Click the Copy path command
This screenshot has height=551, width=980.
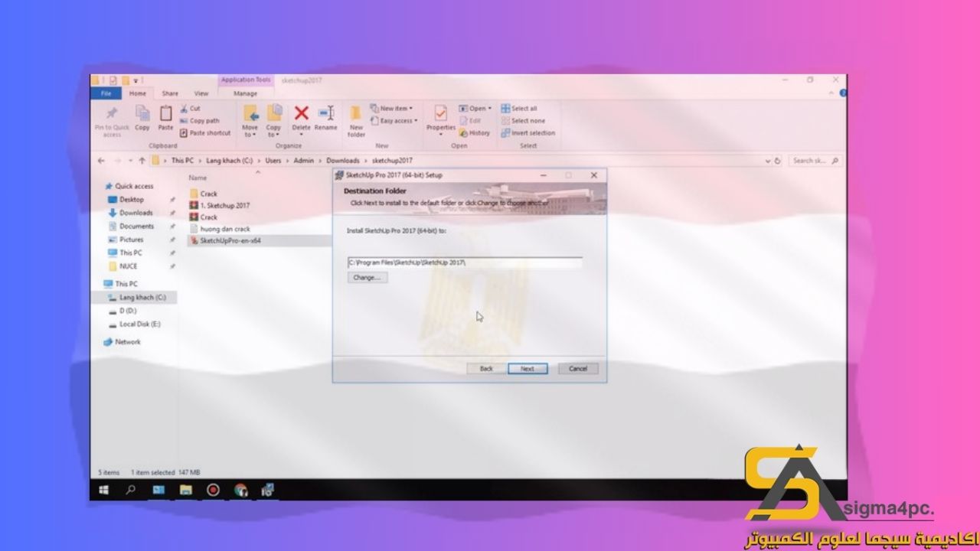[199, 121]
